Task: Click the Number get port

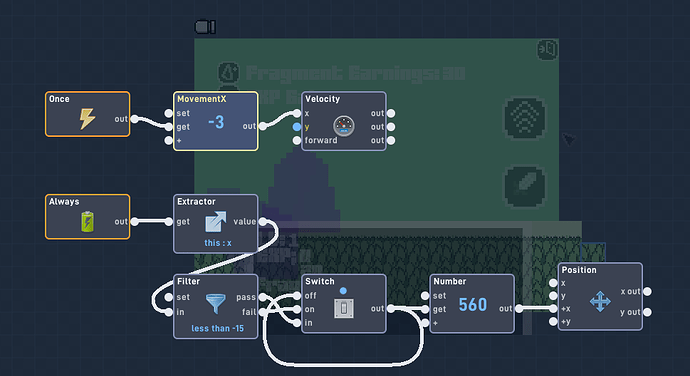Action: tap(425, 310)
